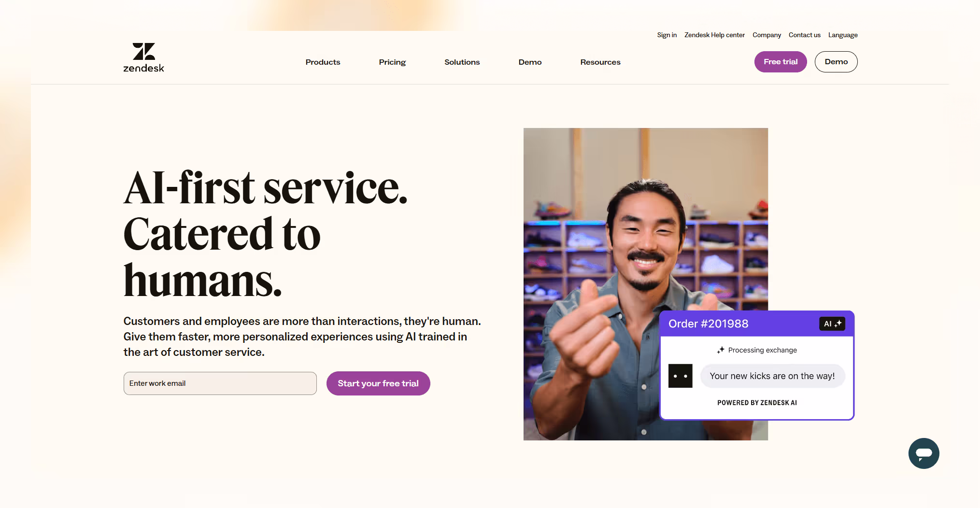This screenshot has height=508, width=980.
Task: Click the Zendesk logo
Action: 143,57
